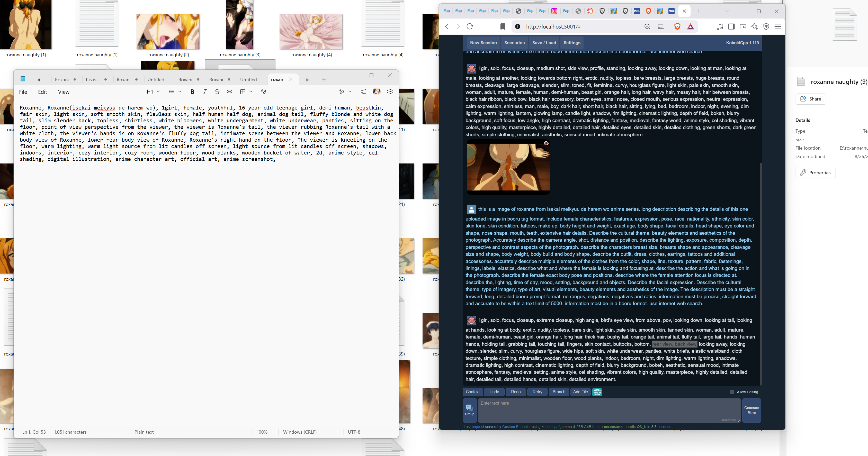The image size is (868, 456).
Task: Open the Brave Shields icon
Action: (677, 27)
